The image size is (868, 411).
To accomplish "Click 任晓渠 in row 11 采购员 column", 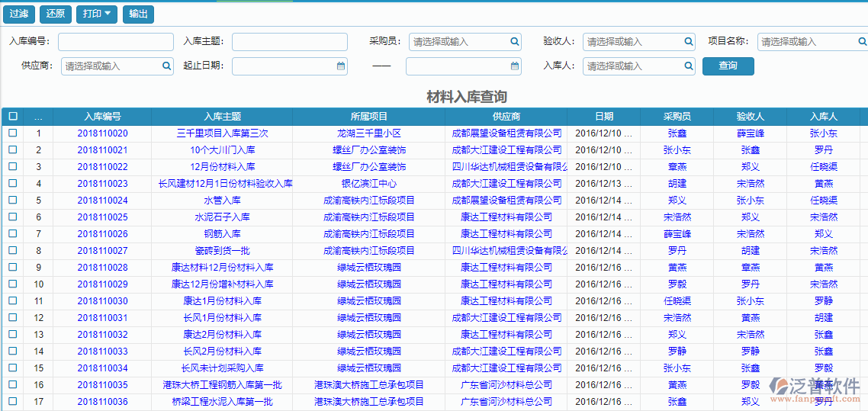I will [677, 301].
